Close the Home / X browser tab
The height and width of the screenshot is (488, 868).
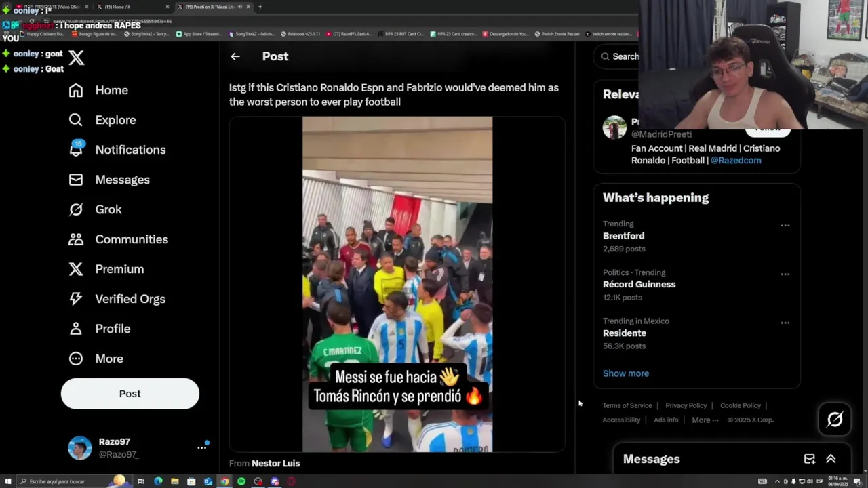(x=167, y=7)
